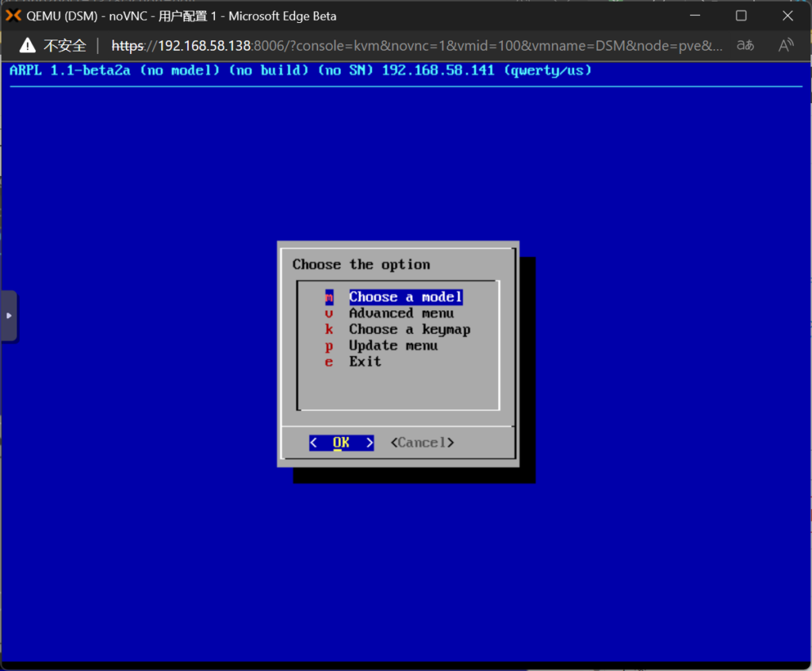The height and width of the screenshot is (671, 812).
Task: Click the red 'k' hotkey letter
Action: coord(329,329)
